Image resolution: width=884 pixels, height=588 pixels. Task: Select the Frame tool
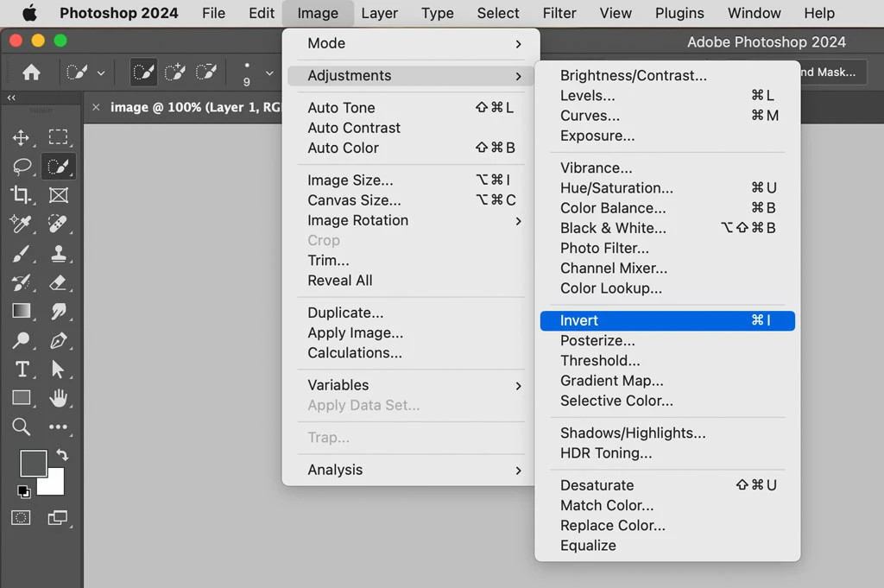[x=58, y=195]
